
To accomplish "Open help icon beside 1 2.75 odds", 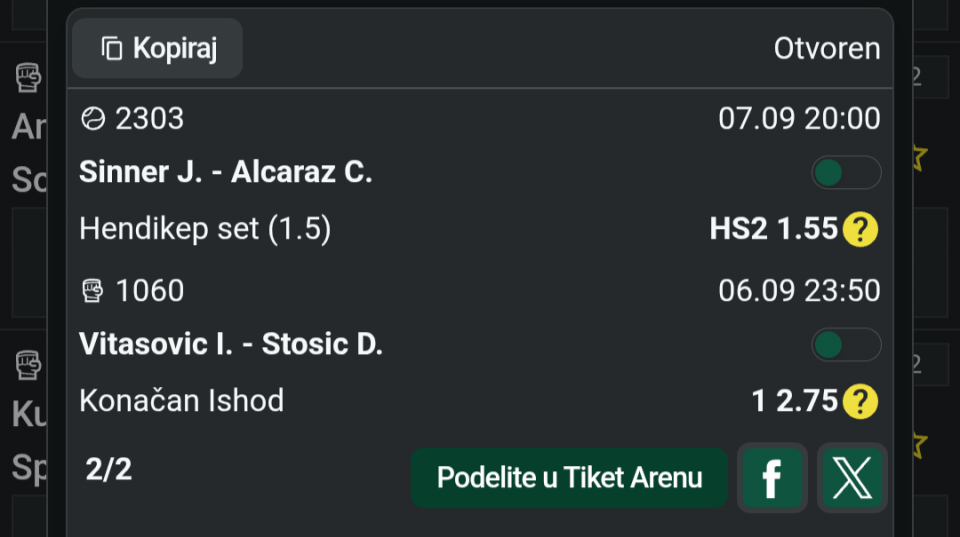I will tap(860, 401).
